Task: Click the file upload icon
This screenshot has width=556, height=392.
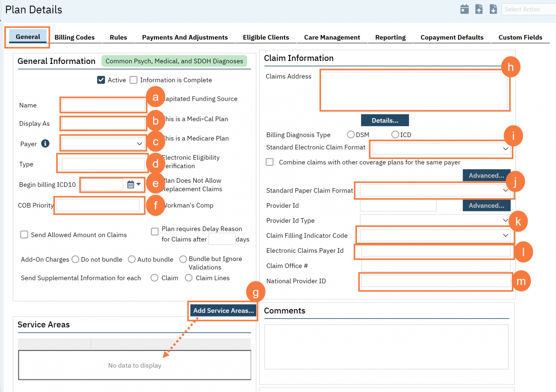Action: pos(479,9)
